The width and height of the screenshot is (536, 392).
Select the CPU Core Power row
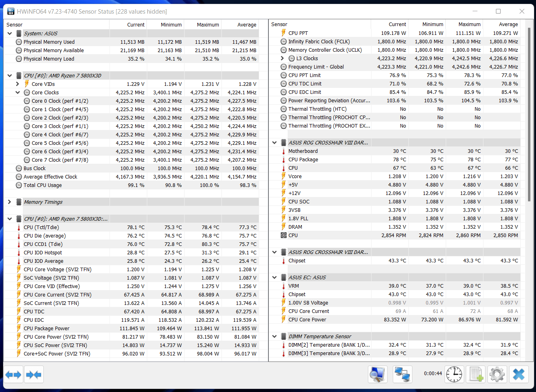click(395, 320)
